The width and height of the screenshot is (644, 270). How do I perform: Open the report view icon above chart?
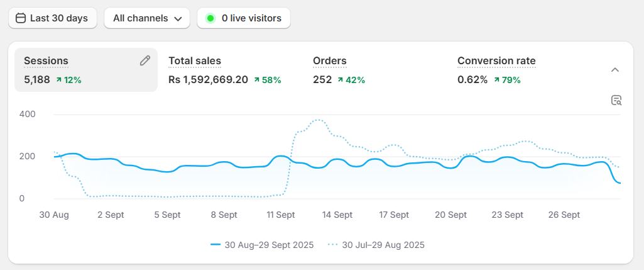click(616, 100)
